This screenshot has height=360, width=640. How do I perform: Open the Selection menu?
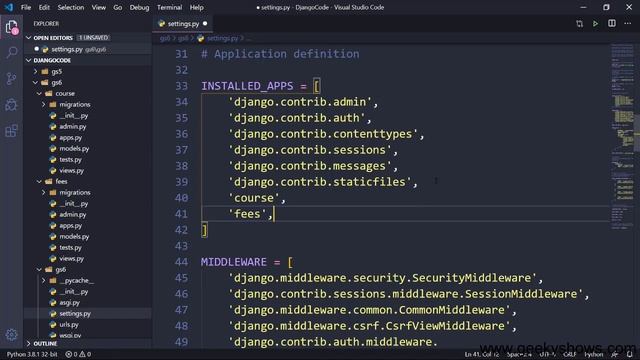click(71, 7)
